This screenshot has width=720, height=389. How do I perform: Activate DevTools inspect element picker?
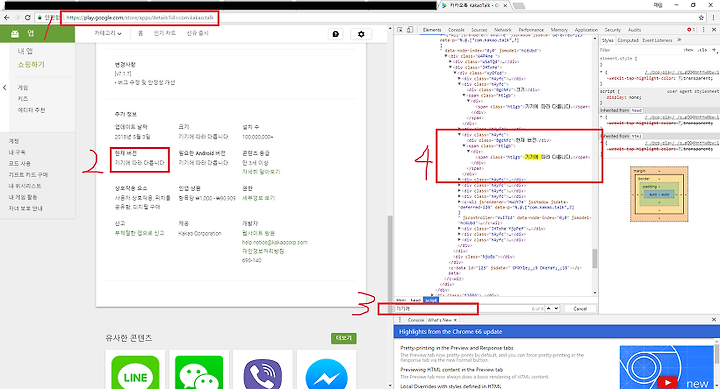pyautogui.click(x=400, y=29)
